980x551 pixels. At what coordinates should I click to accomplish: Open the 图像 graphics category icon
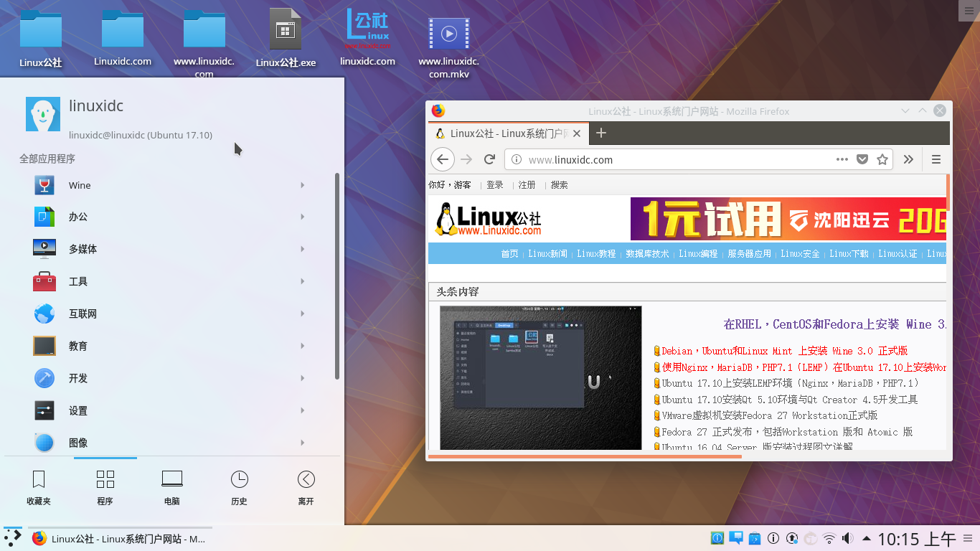tap(44, 443)
